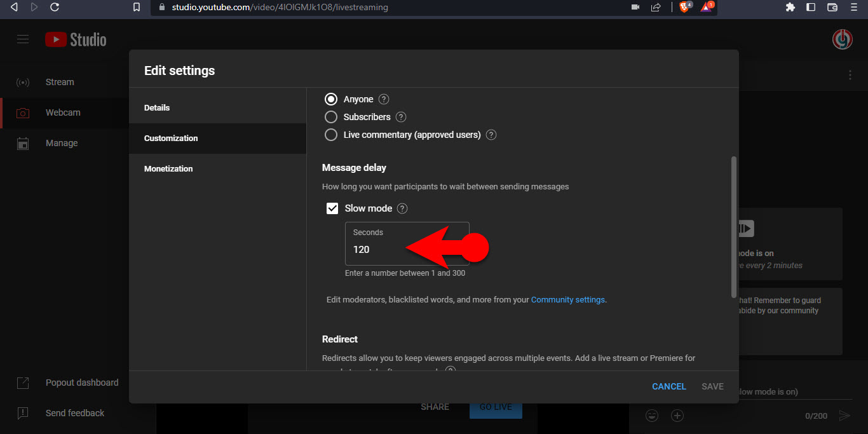The width and height of the screenshot is (868, 434).
Task: Uncheck the Slow mode checkbox
Action: pyautogui.click(x=332, y=208)
